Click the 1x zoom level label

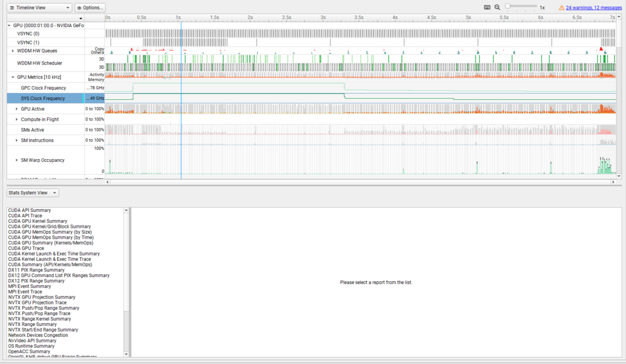[x=542, y=8]
